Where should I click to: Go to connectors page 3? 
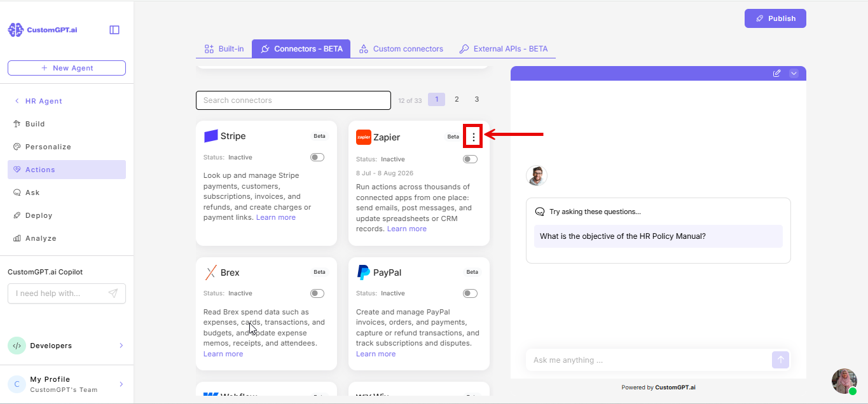click(477, 100)
